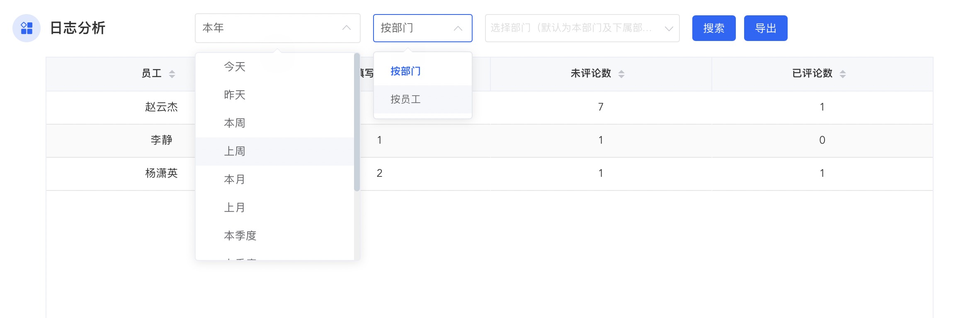Select the 按员工 grouping option
Screen dimensions: 980x318
[x=405, y=99]
